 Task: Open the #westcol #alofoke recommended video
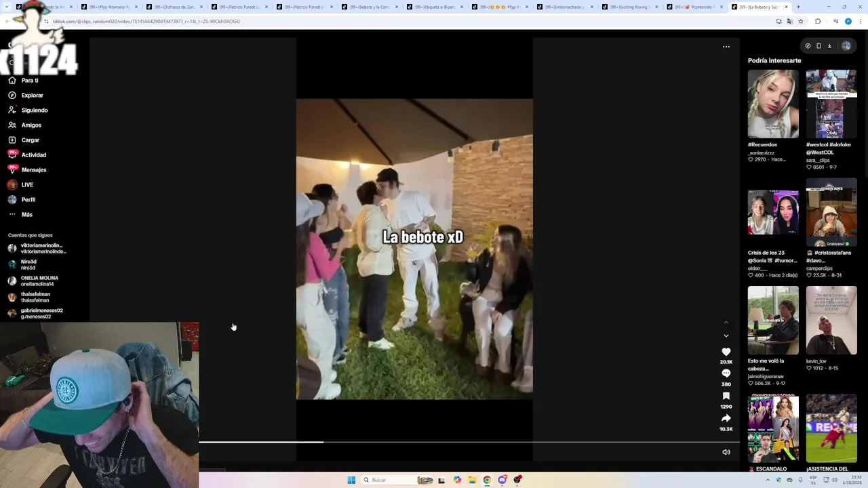pyautogui.click(x=831, y=104)
